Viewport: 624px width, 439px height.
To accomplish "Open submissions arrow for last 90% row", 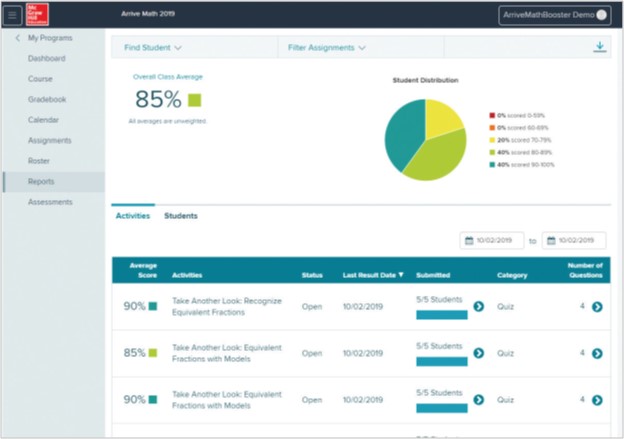I will point(479,399).
